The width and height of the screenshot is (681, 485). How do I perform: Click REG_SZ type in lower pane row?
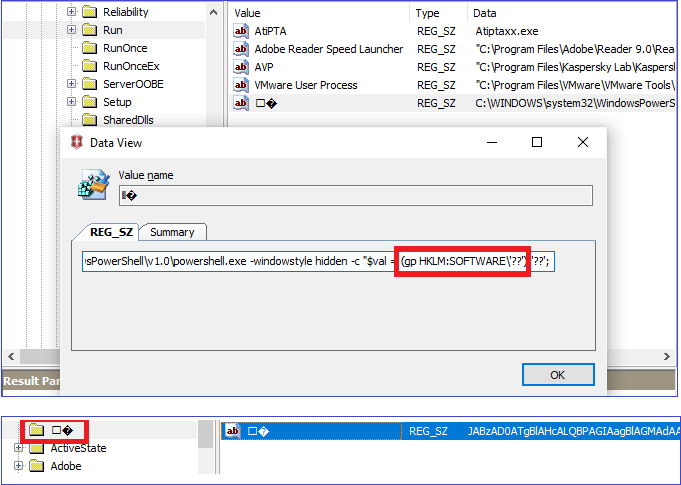428,431
